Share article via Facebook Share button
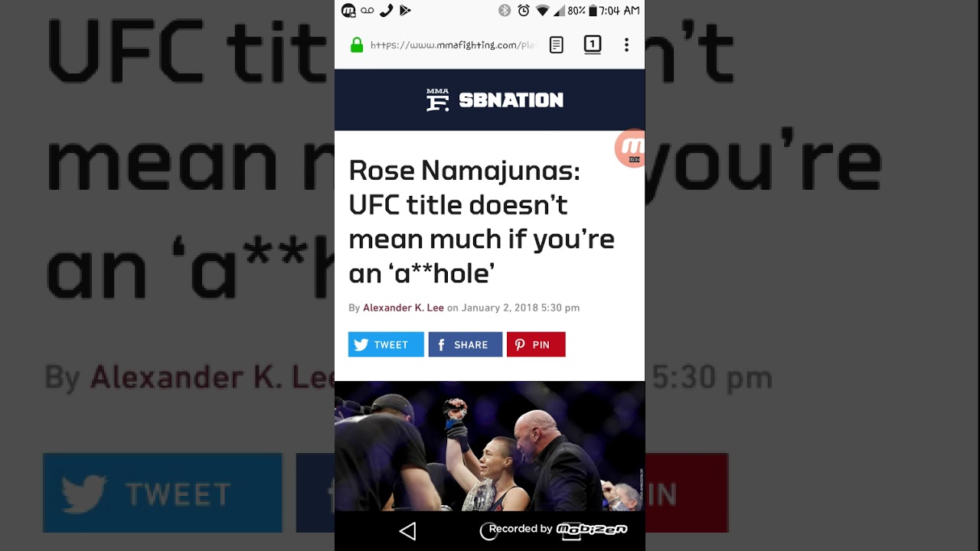980x551 pixels. pyautogui.click(x=465, y=344)
